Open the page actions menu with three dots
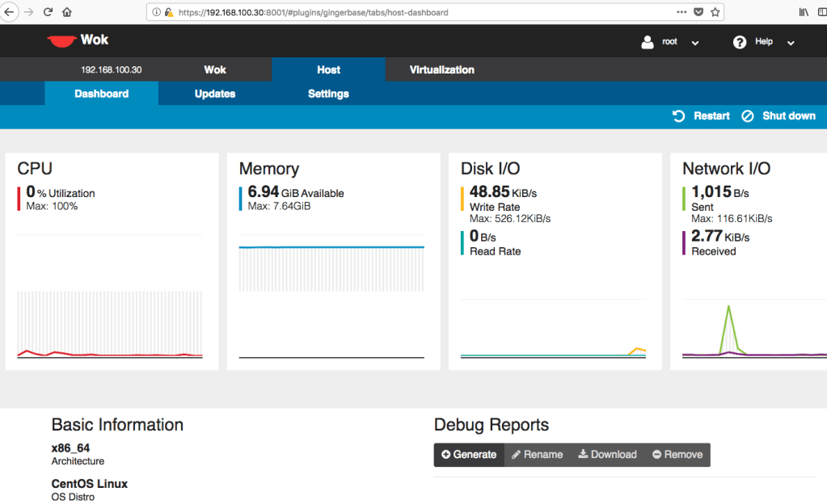The width and height of the screenshot is (827, 504). [681, 12]
